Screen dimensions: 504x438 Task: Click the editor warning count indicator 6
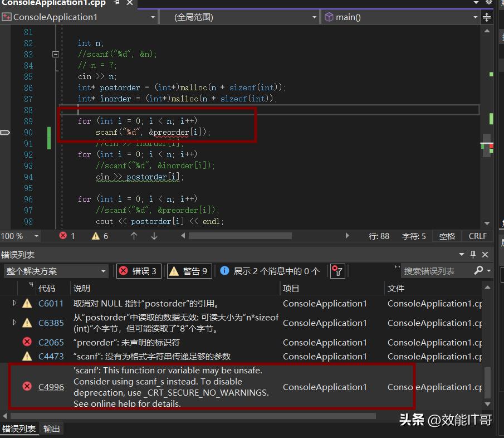click(100, 236)
